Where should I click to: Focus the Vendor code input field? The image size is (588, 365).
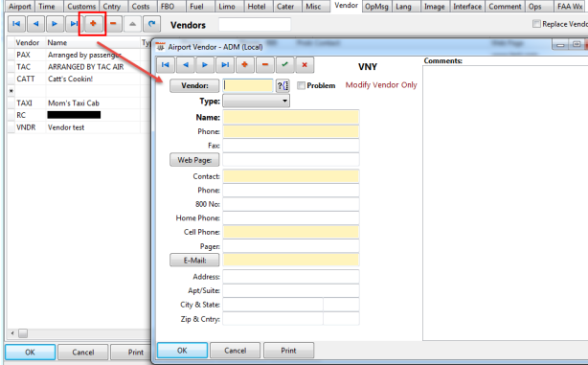tap(248, 85)
